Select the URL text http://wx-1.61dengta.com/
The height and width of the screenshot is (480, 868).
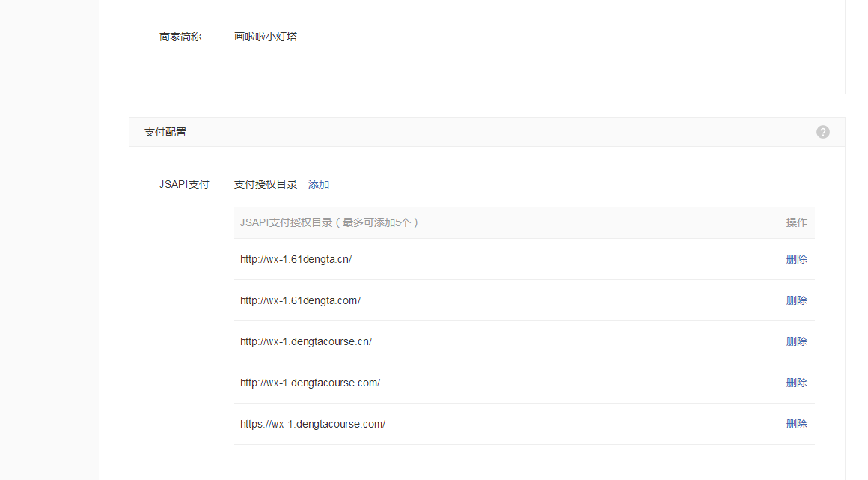tap(300, 300)
